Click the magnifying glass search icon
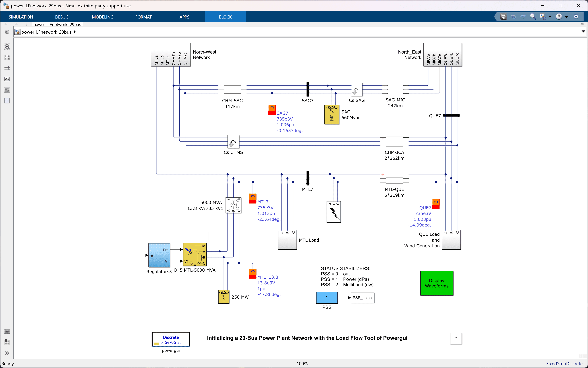 pos(532,17)
